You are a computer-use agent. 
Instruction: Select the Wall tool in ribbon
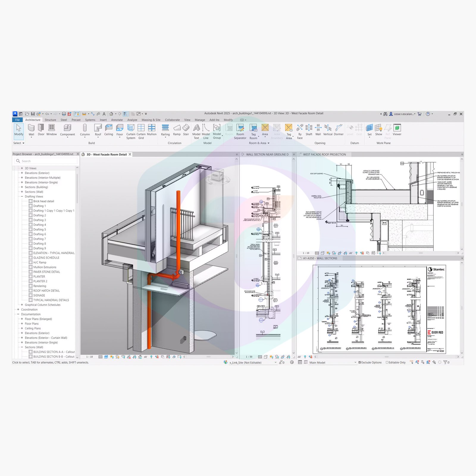click(31, 130)
